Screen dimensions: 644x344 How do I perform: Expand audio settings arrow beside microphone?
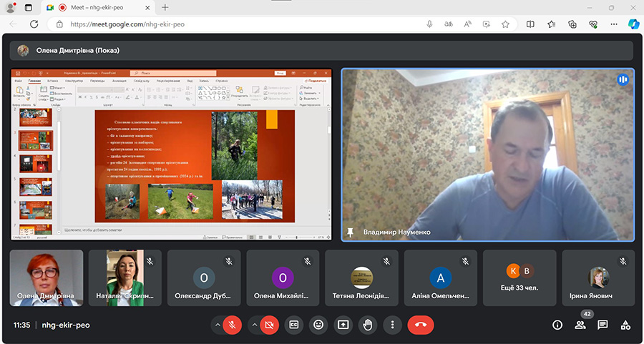click(217, 325)
